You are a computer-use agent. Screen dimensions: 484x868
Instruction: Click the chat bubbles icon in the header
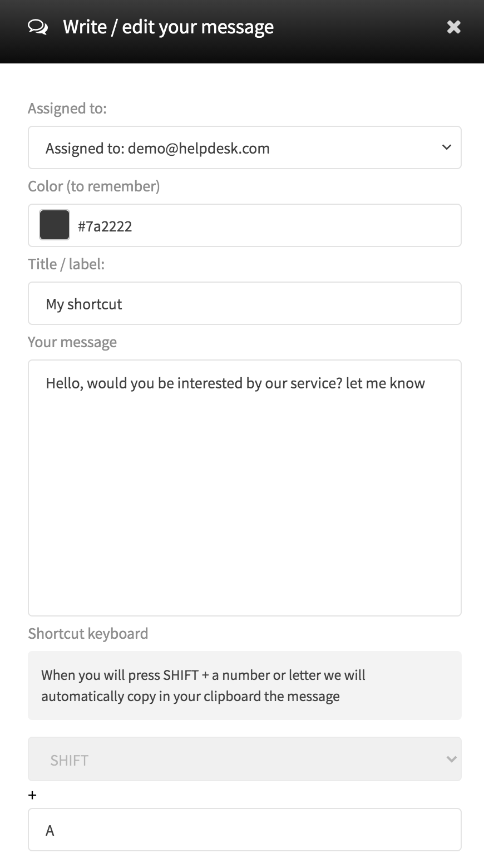click(x=37, y=26)
